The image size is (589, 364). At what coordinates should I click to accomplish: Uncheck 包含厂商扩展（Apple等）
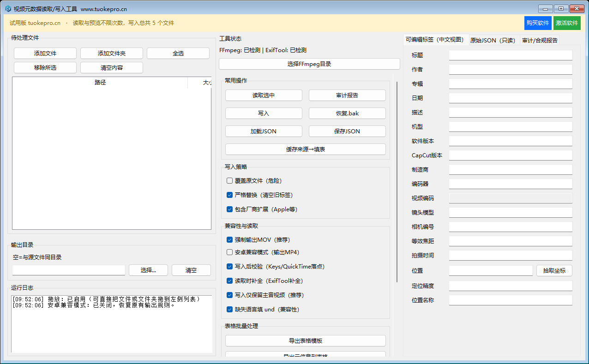[229, 209]
